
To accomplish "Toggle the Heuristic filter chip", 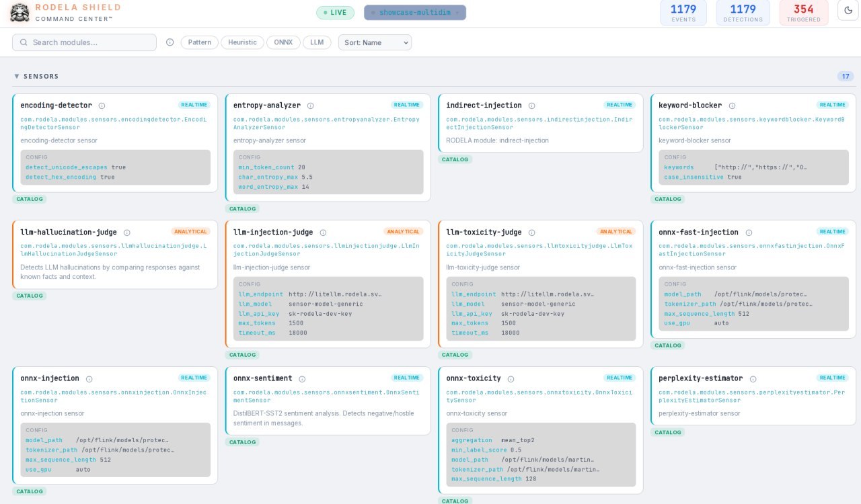I will click(x=242, y=42).
